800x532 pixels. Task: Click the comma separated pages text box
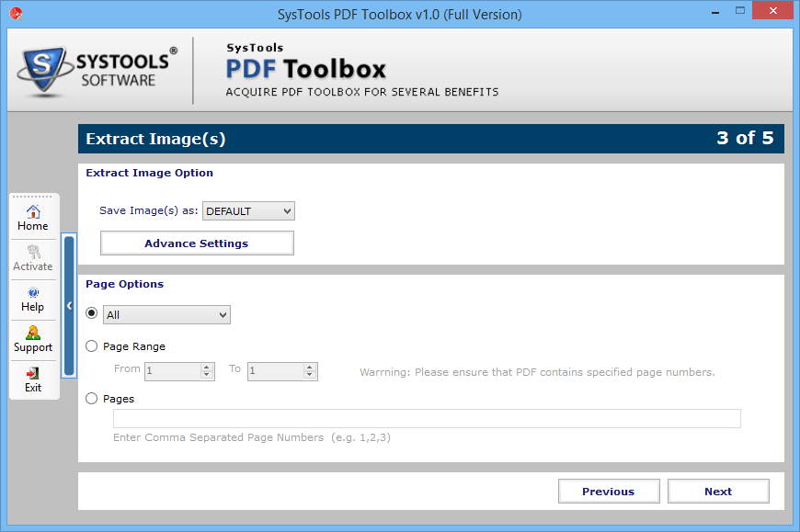coord(427,418)
